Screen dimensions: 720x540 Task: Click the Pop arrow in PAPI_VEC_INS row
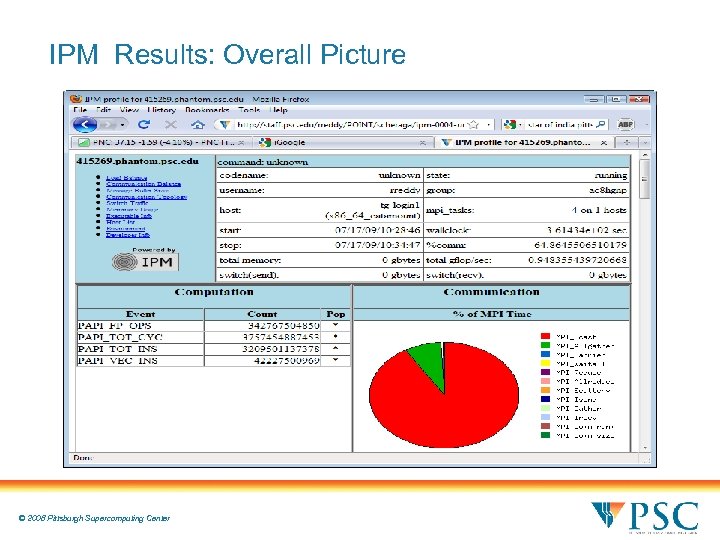click(x=336, y=360)
